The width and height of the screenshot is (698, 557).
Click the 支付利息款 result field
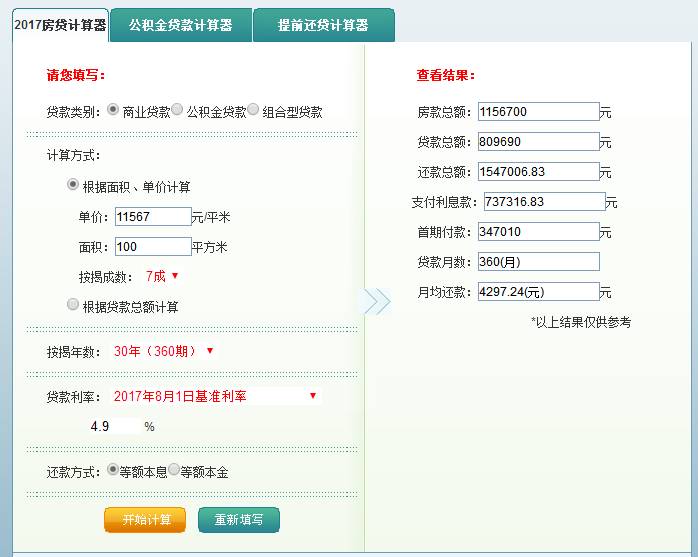545,202
